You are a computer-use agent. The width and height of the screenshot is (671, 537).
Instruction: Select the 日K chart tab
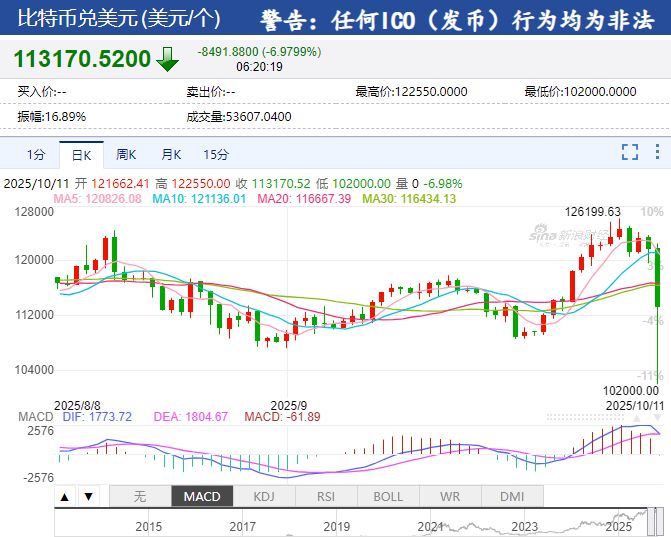coord(80,155)
